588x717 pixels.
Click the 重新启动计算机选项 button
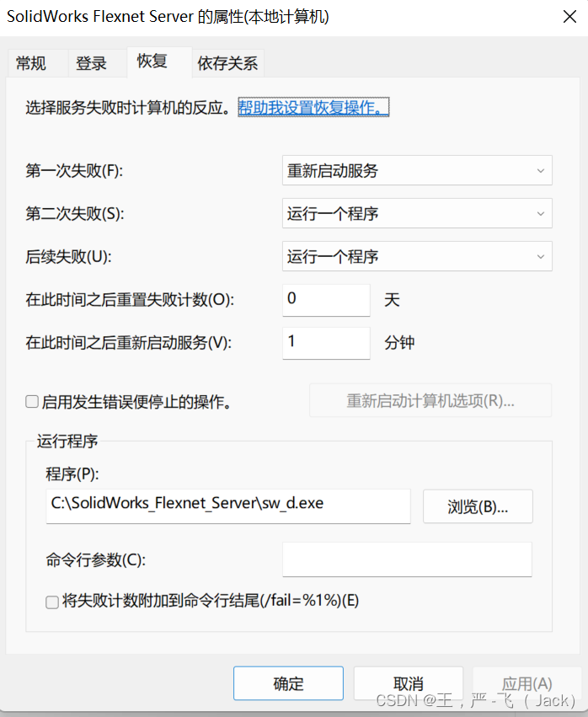pyautogui.click(x=430, y=401)
